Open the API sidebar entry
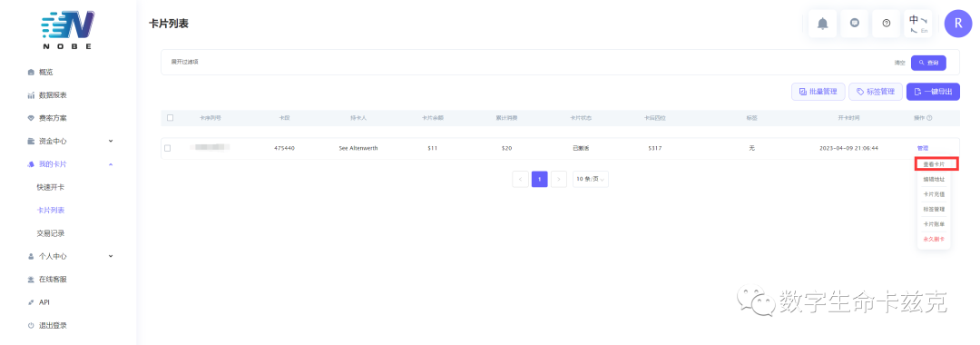This screenshot has height=345, width=980. (44, 302)
